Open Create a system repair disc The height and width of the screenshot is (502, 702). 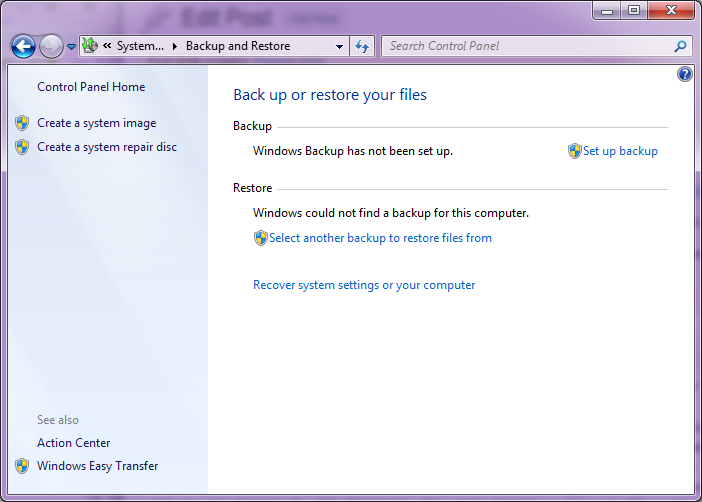click(x=107, y=147)
